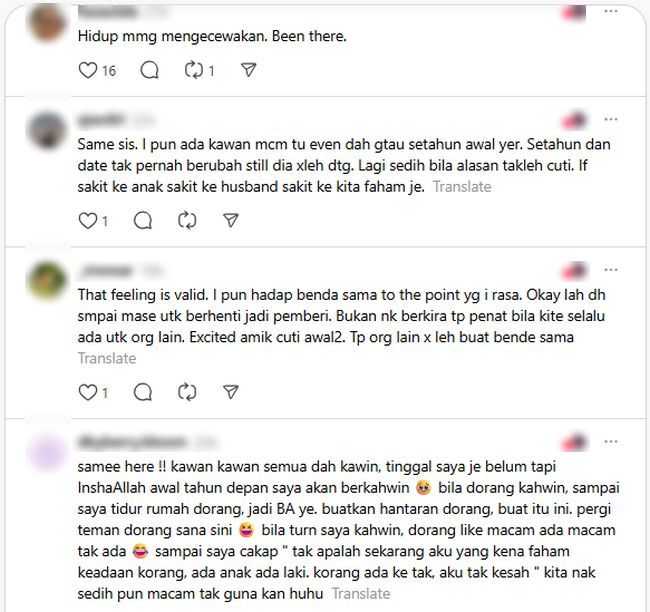The image size is (650, 612).
Task: Open more options for "samee here" comment
Action: point(611,442)
